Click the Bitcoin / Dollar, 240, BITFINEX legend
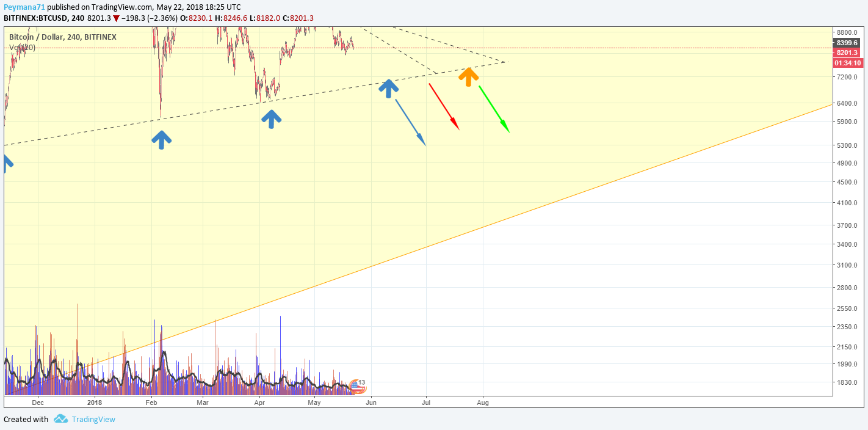The width and height of the screenshot is (868, 430). coord(63,37)
